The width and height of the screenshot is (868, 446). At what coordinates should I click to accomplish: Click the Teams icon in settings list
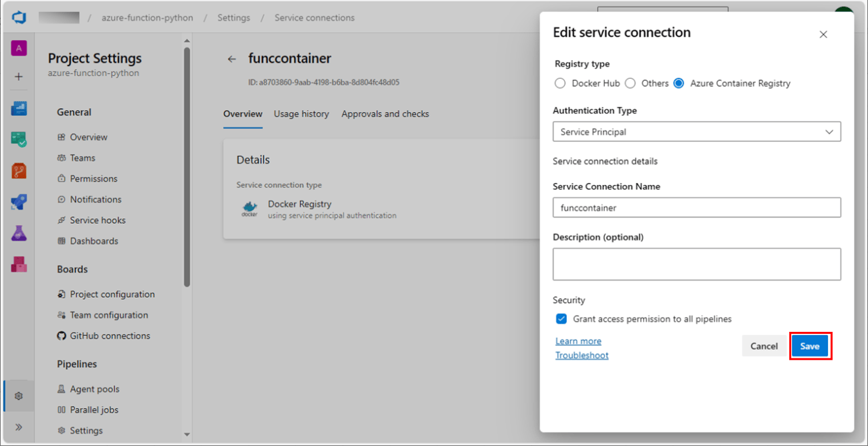61,158
